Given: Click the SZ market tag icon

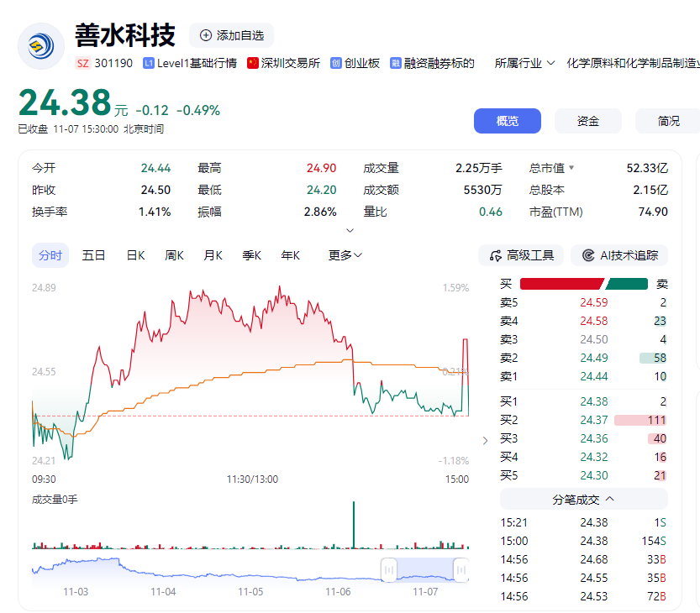Looking at the screenshot, I should pyautogui.click(x=82, y=63).
